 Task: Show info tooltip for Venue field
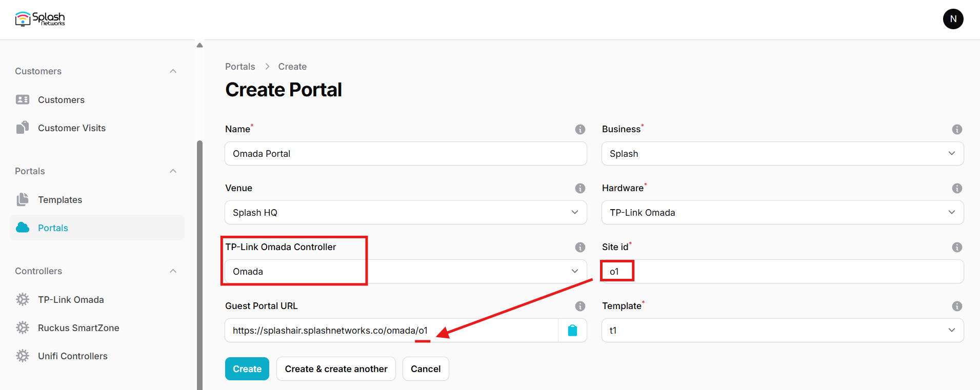pos(580,188)
